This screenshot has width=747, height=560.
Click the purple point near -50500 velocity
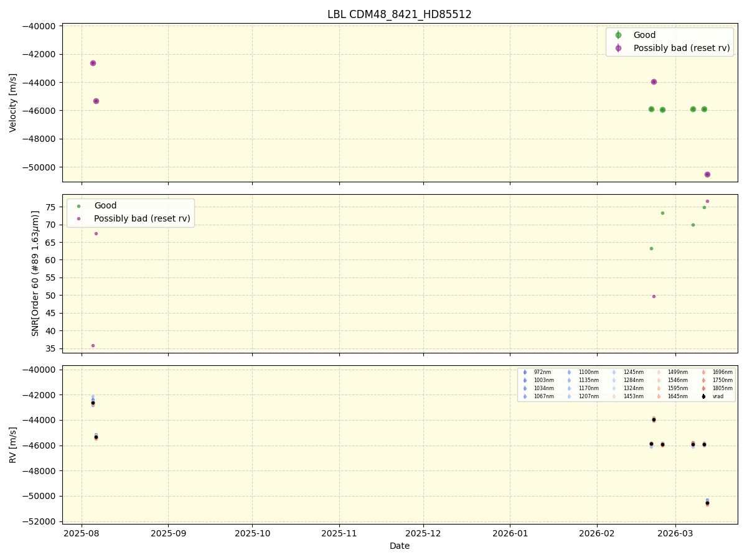707,174
